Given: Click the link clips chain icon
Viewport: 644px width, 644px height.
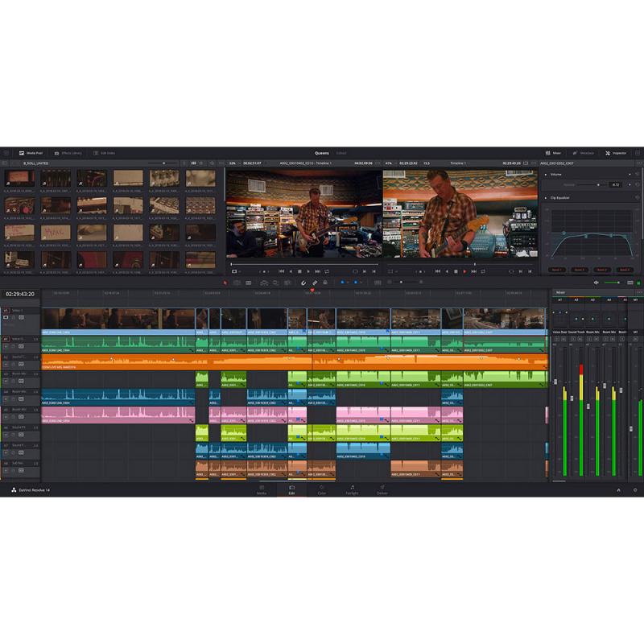Looking at the screenshot, I should (x=314, y=283).
